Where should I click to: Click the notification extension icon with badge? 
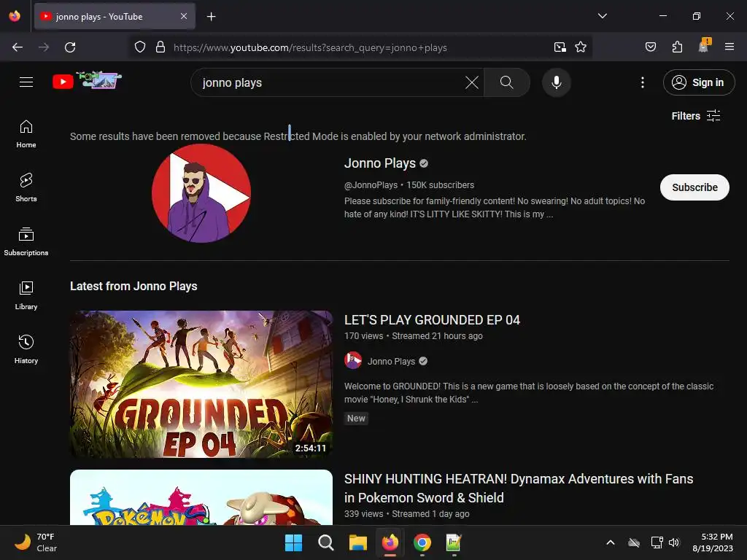tap(704, 46)
